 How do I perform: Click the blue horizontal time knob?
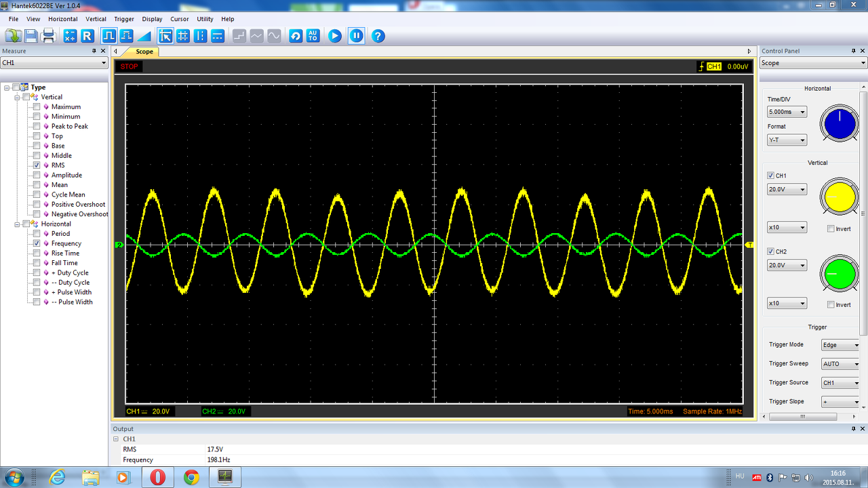click(840, 123)
